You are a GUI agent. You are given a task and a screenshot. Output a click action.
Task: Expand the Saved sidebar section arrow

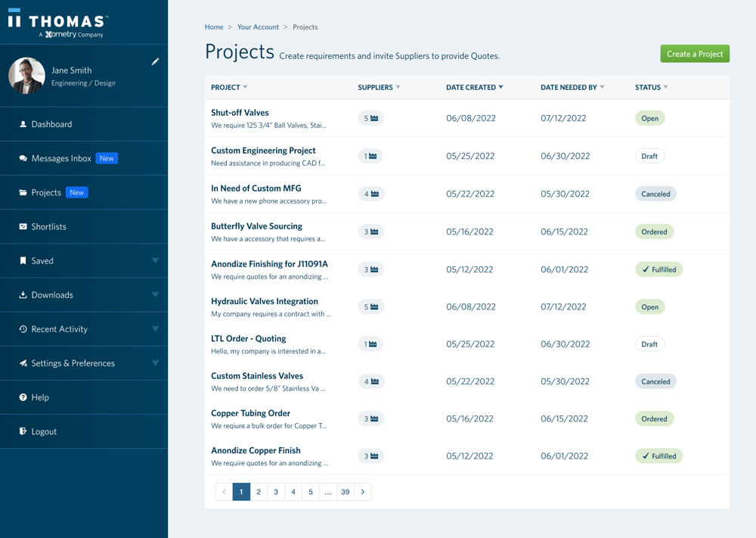pos(155,261)
